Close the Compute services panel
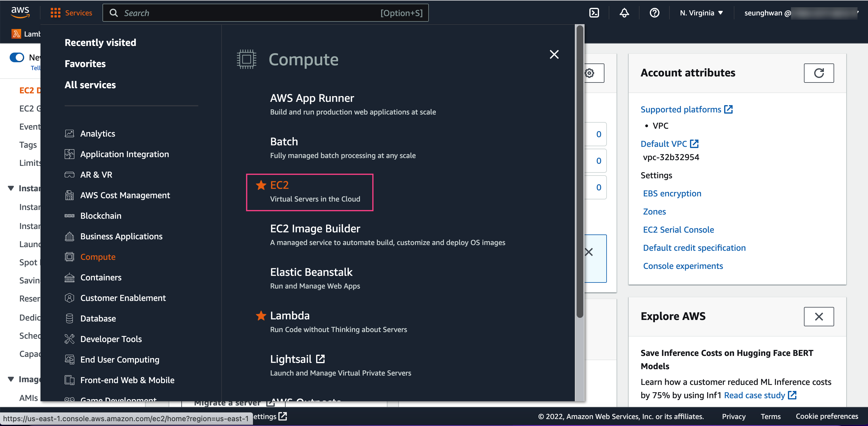Image resolution: width=868 pixels, height=426 pixels. click(554, 55)
